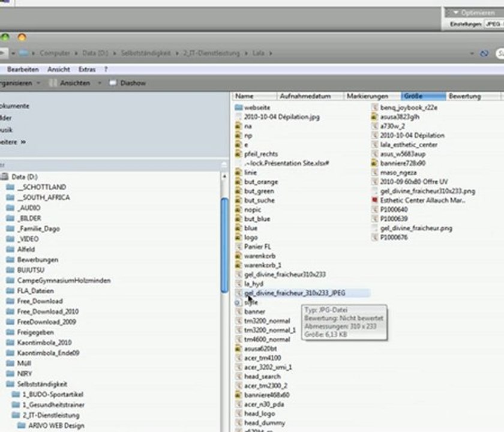
Task: Open the Einstellungen JPEG combo box
Action: [494, 24]
